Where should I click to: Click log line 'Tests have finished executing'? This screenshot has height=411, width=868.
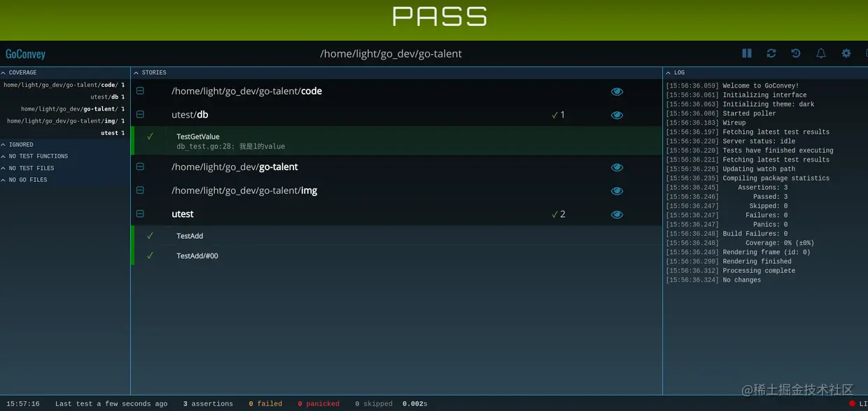pos(778,151)
